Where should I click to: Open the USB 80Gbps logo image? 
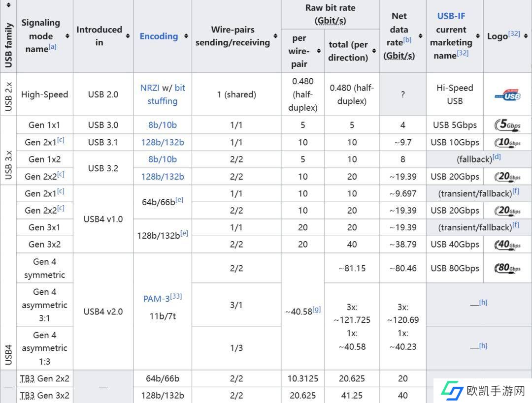(x=507, y=268)
